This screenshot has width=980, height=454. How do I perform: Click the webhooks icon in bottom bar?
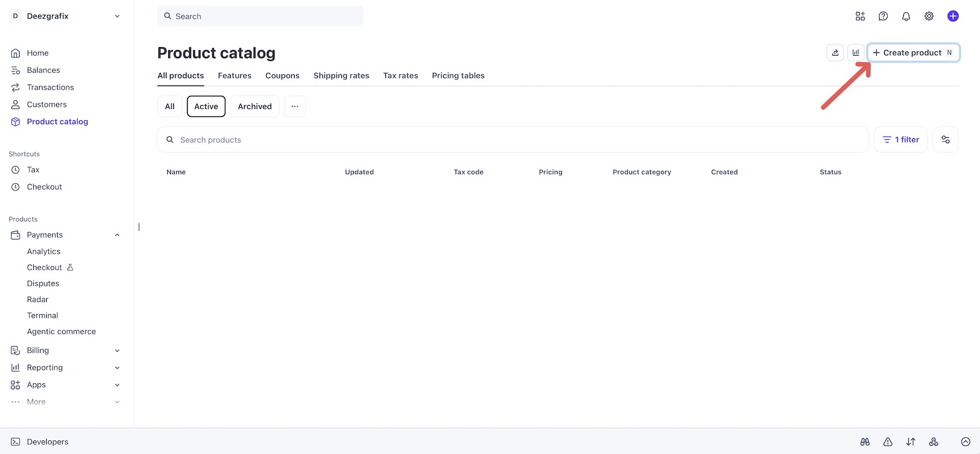click(934, 442)
